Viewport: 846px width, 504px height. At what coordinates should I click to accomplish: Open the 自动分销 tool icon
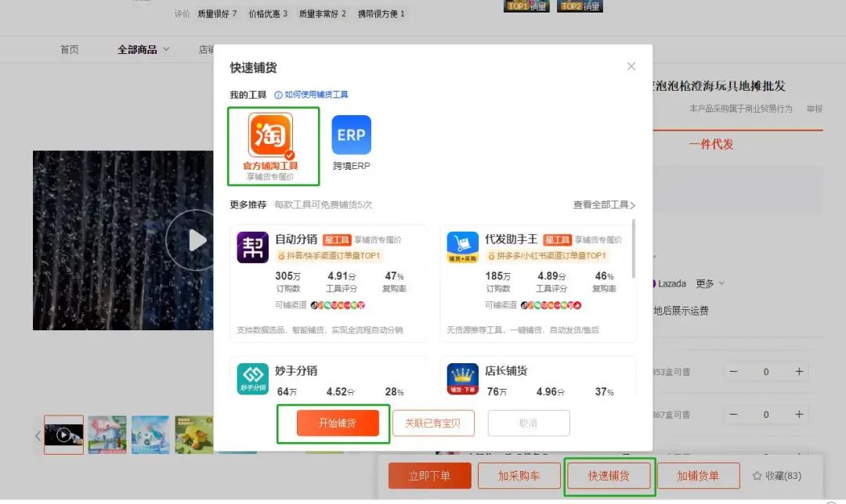pos(252,247)
